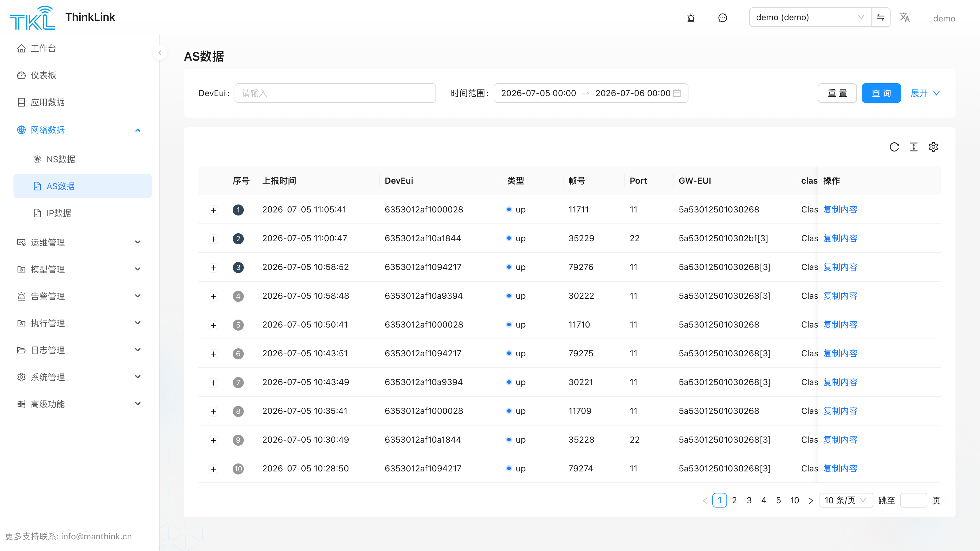Click the demo user account name

point(944,19)
